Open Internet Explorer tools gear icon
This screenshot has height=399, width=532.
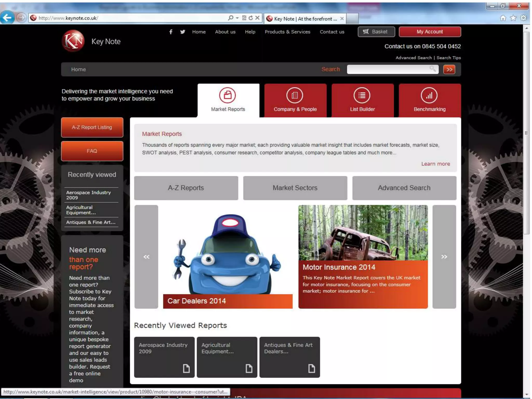[523, 18]
